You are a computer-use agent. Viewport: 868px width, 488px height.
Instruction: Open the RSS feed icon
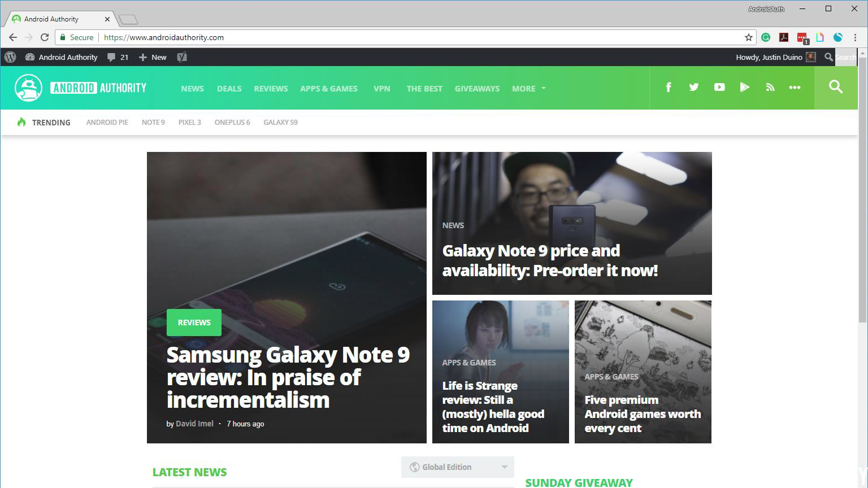tap(770, 87)
